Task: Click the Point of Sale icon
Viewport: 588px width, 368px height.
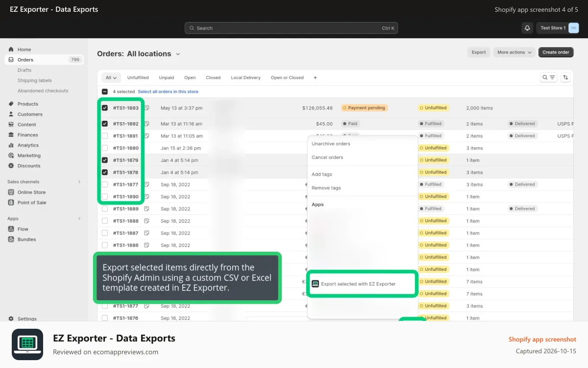Action: click(11, 203)
